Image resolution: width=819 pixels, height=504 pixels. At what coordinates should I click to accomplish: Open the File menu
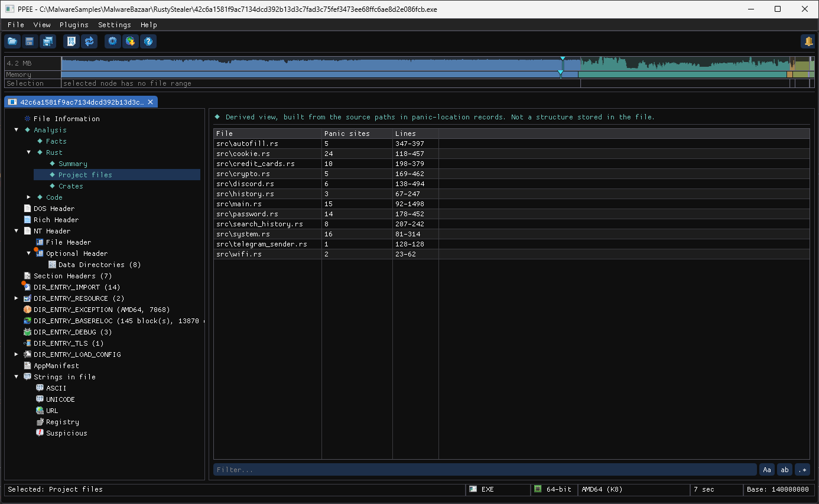(16, 25)
